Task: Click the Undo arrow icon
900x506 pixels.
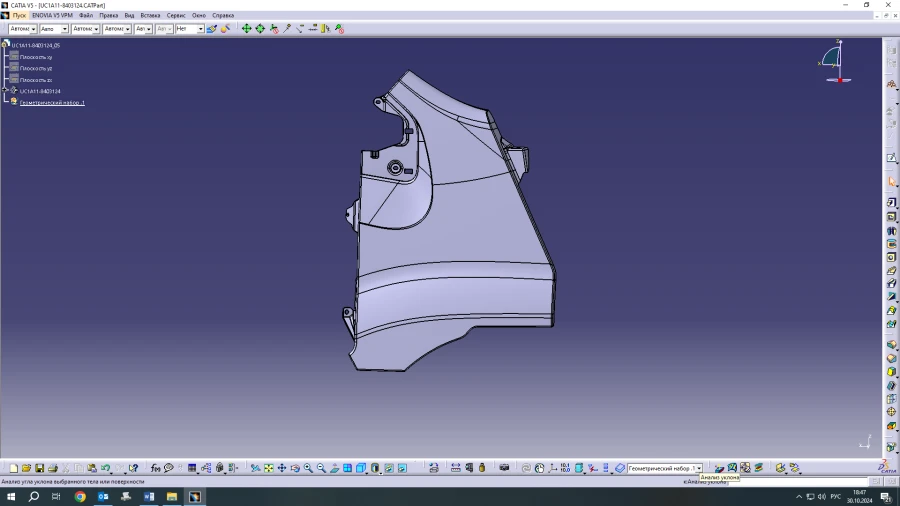Action: [105, 468]
